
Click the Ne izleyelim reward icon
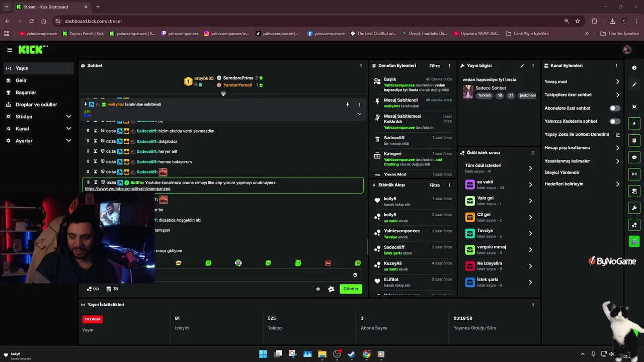click(470, 266)
